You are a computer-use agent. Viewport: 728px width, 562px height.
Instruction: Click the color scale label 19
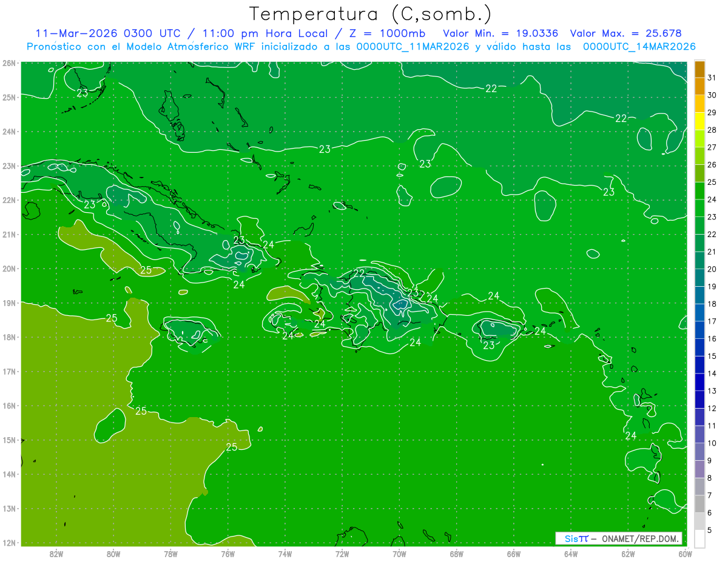click(712, 286)
